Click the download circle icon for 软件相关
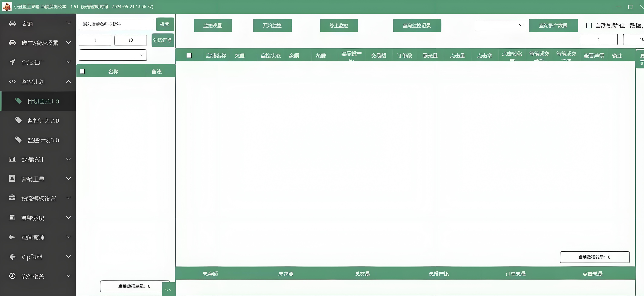Screen dimensions: 644x296 coord(12,276)
